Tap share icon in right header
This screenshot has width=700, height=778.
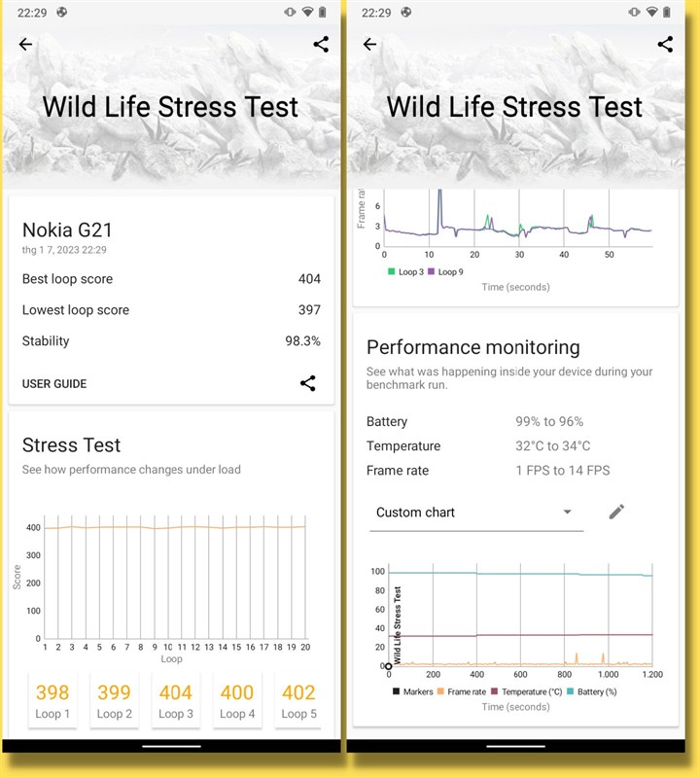click(x=665, y=45)
